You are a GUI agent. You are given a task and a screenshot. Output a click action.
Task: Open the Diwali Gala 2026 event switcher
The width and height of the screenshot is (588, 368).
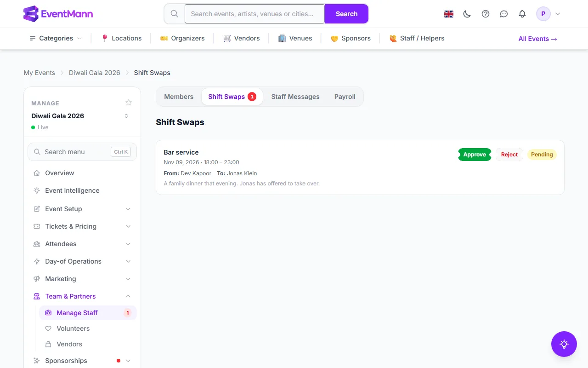(81, 116)
